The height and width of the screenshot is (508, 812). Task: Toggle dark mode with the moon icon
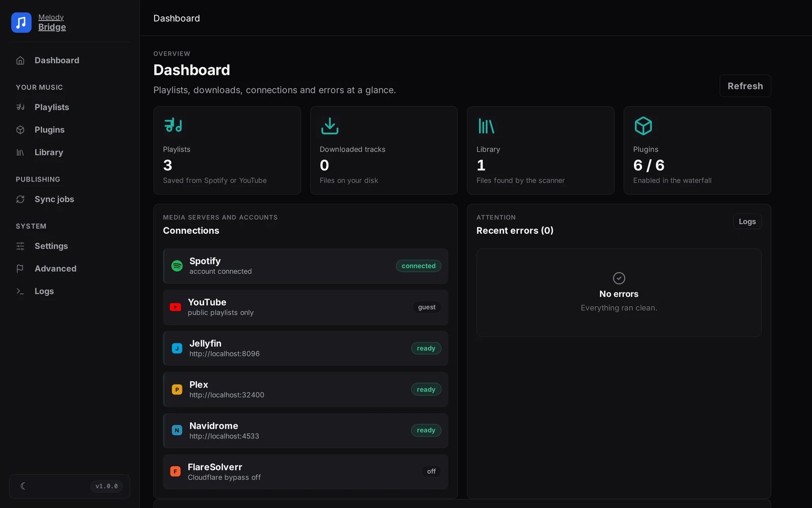pos(23,486)
